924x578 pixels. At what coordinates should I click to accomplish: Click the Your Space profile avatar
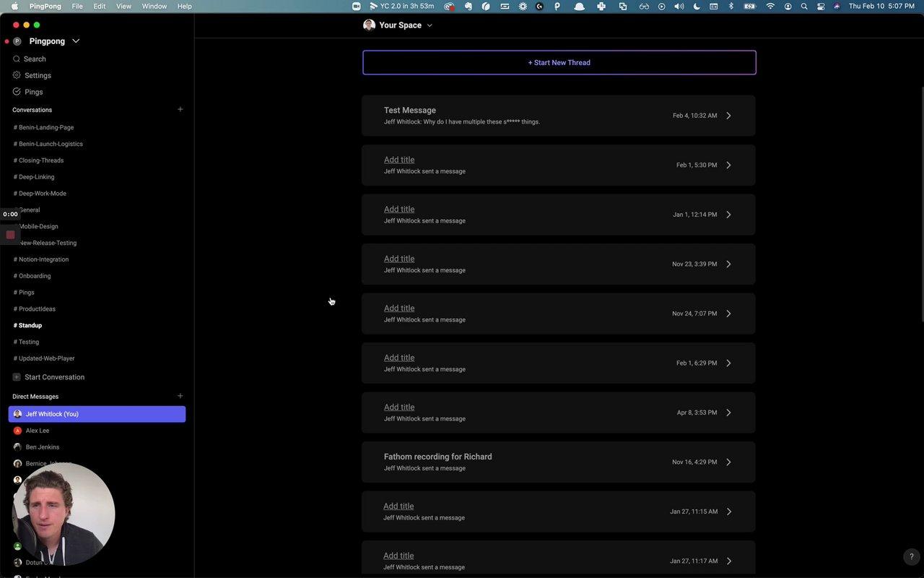tap(369, 25)
